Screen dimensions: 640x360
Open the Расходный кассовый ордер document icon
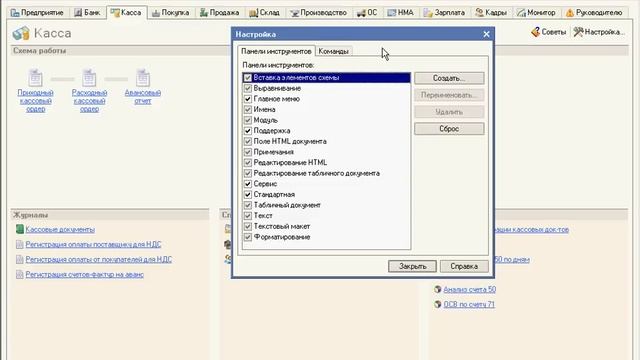pos(89,78)
